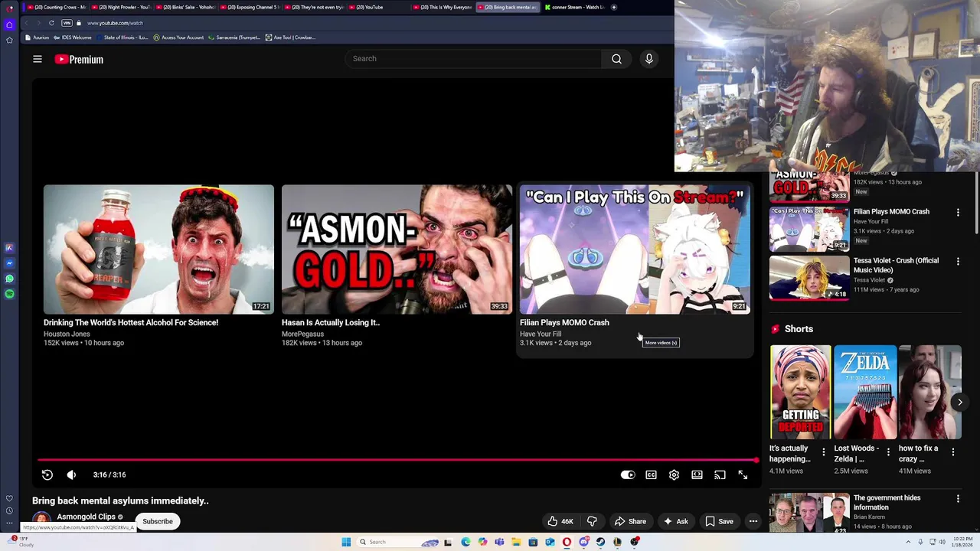This screenshot has height=551, width=980.
Task: Open Microsoft Edge from taskbar
Action: [465, 542]
